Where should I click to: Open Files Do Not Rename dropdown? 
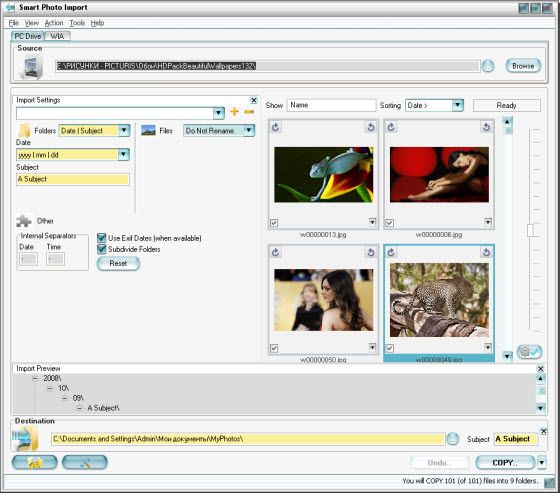pos(249,130)
